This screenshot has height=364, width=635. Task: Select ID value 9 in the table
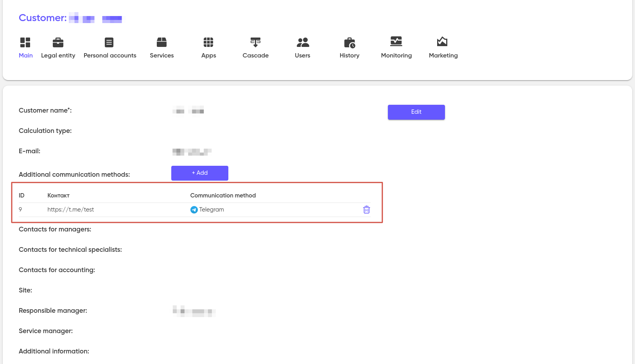[x=20, y=210]
